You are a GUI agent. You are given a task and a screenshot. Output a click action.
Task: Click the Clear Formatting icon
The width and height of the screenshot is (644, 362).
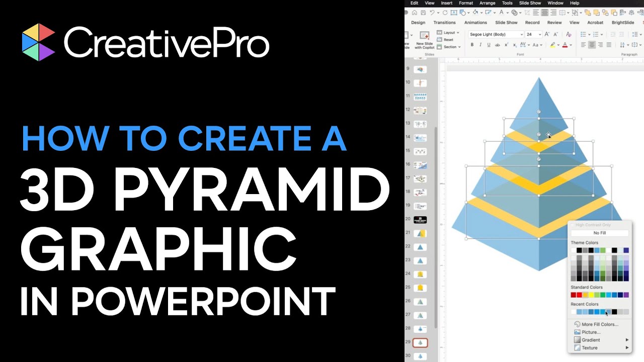point(569,34)
